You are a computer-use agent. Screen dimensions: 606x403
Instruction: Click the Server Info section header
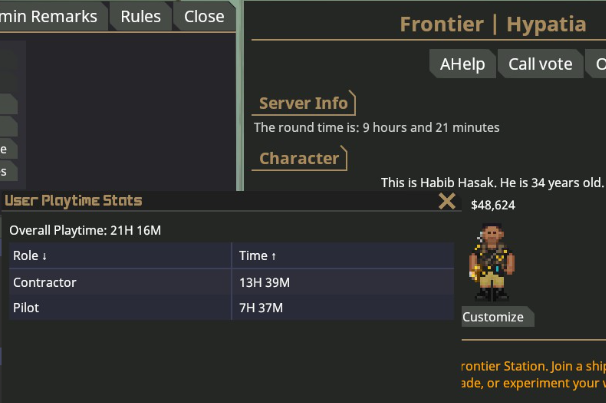coord(304,103)
